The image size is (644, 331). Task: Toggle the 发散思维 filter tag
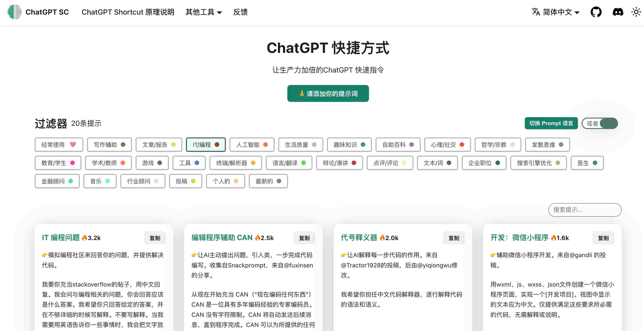(x=547, y=145)
